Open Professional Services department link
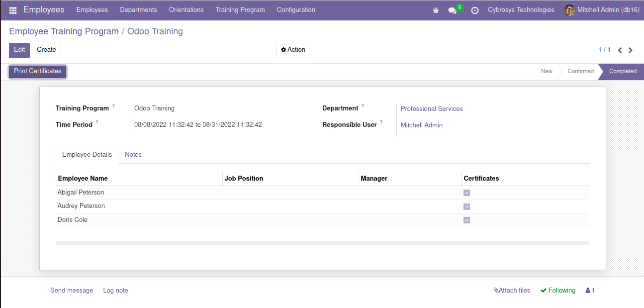This screenshot has width=644, height=308. click(432, 109)
